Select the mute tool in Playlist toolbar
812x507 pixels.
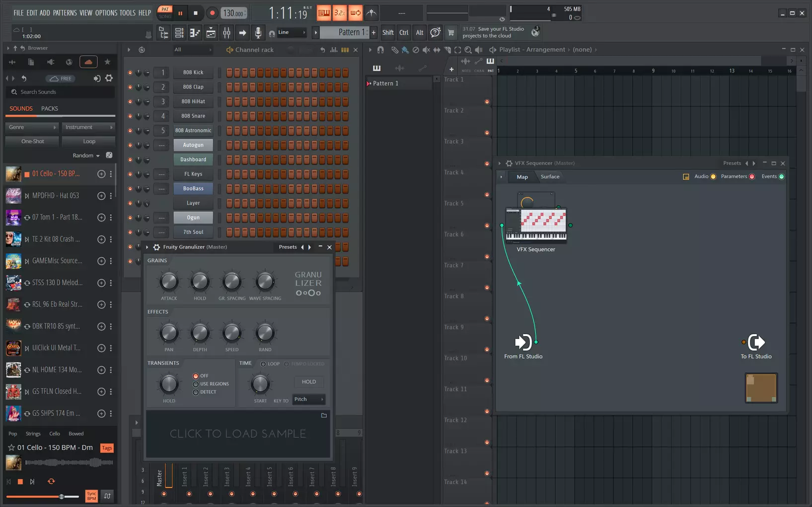pyautogui.click(x=426, y=50)
